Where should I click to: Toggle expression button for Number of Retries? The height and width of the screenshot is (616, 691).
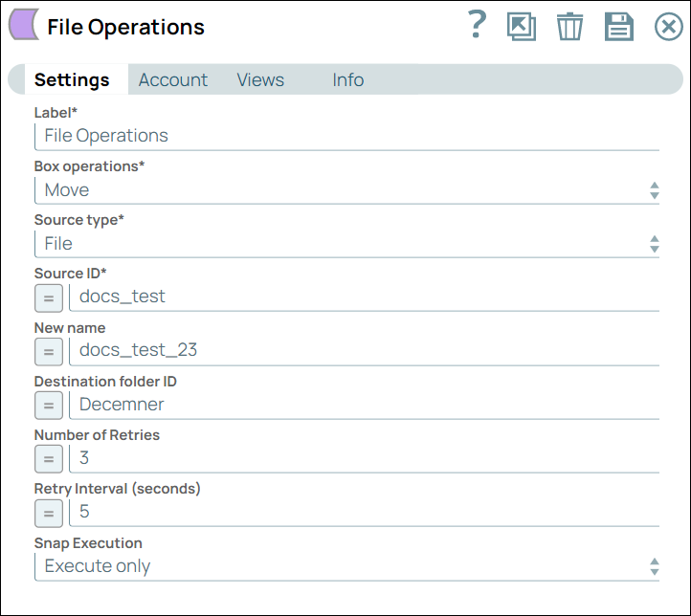point(49,458)
